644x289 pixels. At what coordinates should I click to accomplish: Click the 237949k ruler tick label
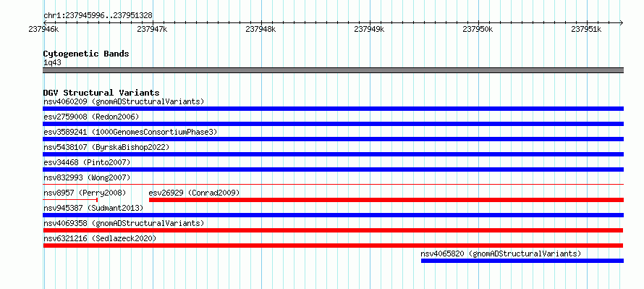click(x=369, y=30)
